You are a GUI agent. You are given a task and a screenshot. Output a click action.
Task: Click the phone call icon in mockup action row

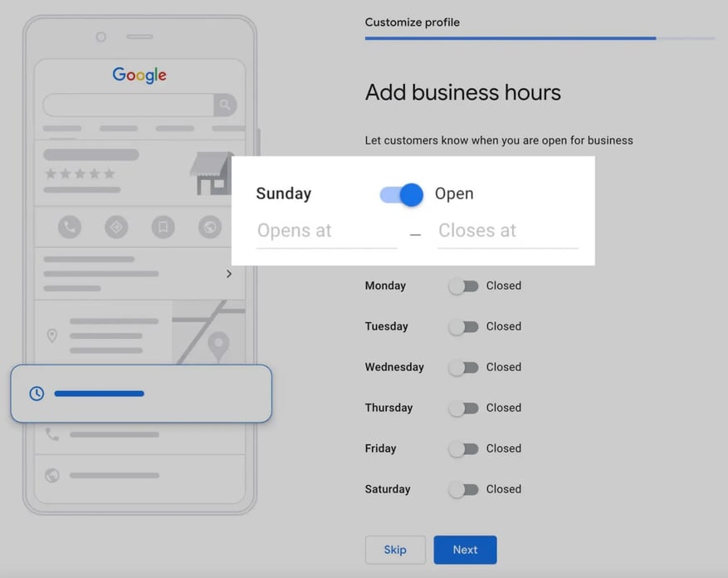tap(70, 228)
